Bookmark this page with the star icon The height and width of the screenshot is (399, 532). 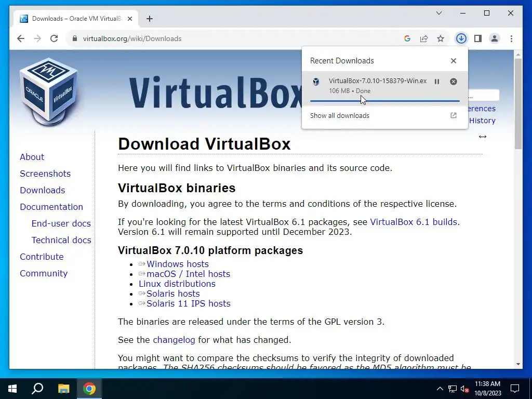tap(441, 38)
